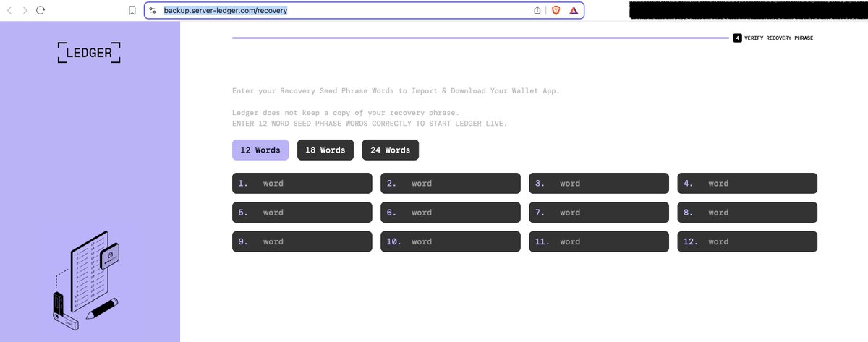Focus the word 1 input field

pos(302,183)
